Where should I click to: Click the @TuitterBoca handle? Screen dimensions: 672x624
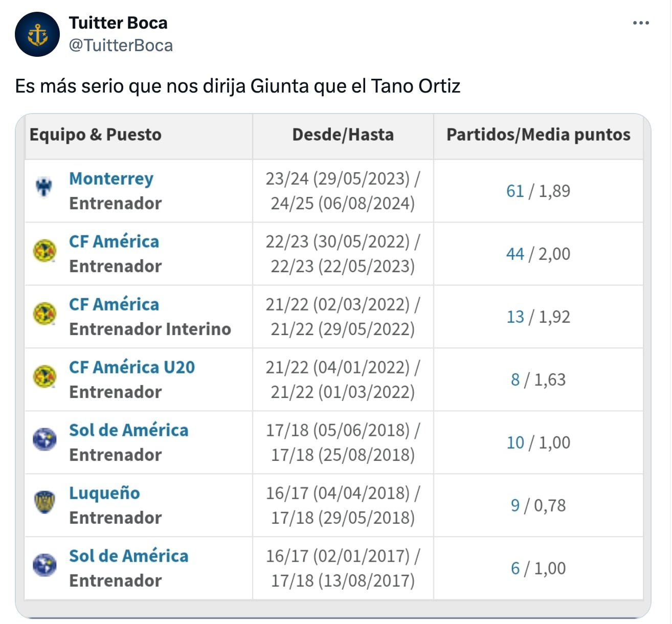[x=121, y=46]
